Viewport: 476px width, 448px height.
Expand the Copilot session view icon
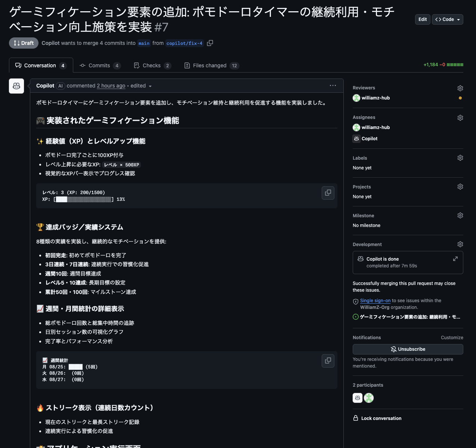(455, 259)
